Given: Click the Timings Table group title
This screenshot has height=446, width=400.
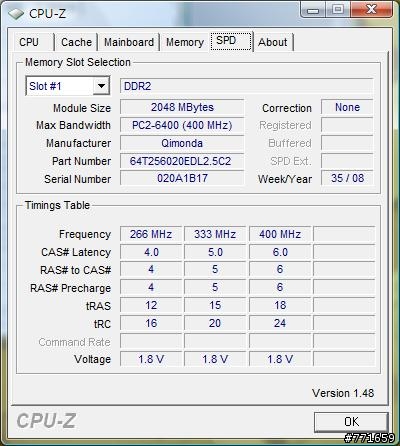Looking at the screenshot, I should (x=57, y=205).
